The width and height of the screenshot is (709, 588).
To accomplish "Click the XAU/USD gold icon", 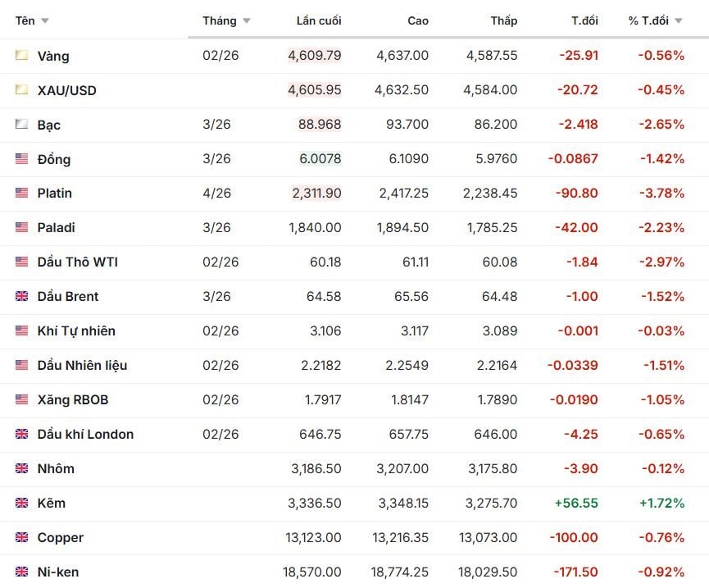I will [x=21, y=90].
